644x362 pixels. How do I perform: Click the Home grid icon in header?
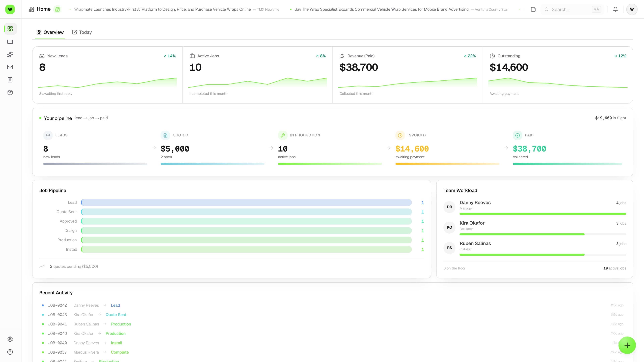(x=31, y=9)
